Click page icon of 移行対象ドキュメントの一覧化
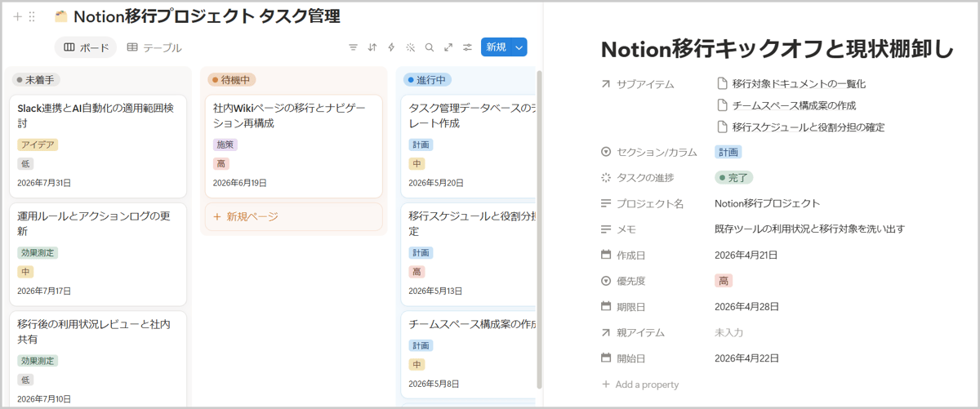Screen dimensions: 980x409 (722, 83)
